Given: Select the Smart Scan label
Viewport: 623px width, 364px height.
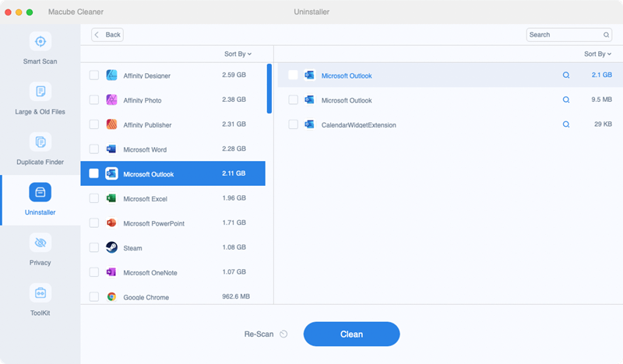Looking at the screenshot, I should (x=40, y=61).
